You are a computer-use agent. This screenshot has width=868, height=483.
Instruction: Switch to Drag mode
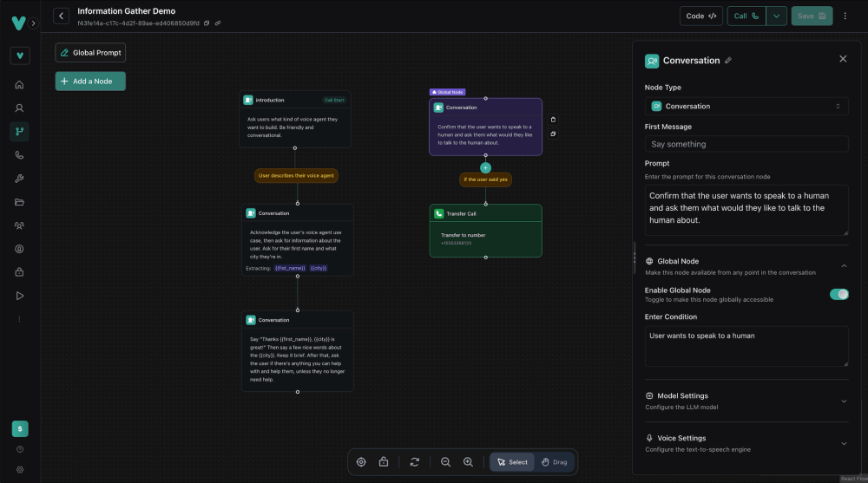[554, 462]
